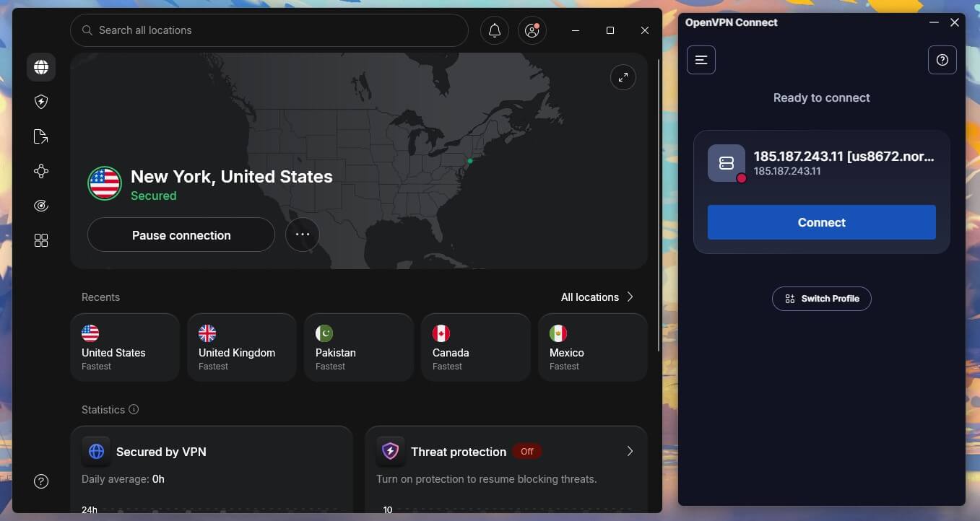
Task: Click the New York, United States heading
Action: click(x=232, y=177)
